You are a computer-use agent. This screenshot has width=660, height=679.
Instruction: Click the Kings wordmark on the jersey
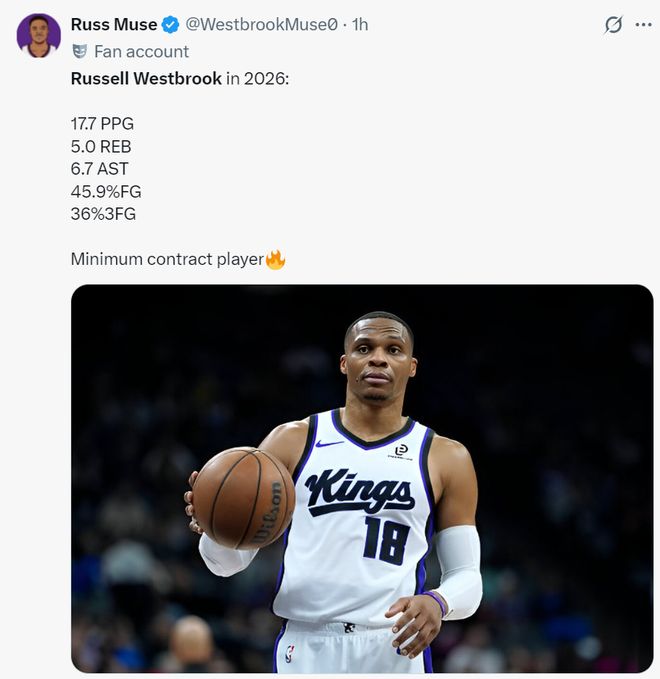pos(359,491)
